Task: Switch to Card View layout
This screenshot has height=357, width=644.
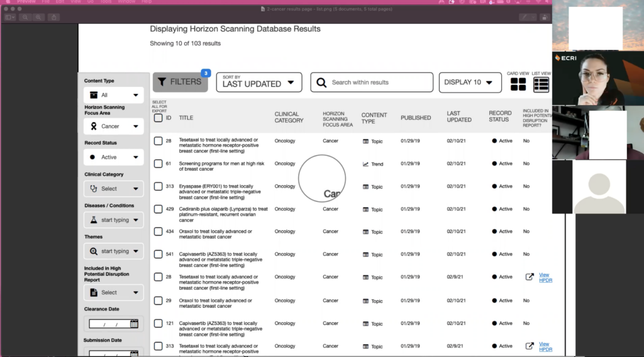Action: click(518, 84)
